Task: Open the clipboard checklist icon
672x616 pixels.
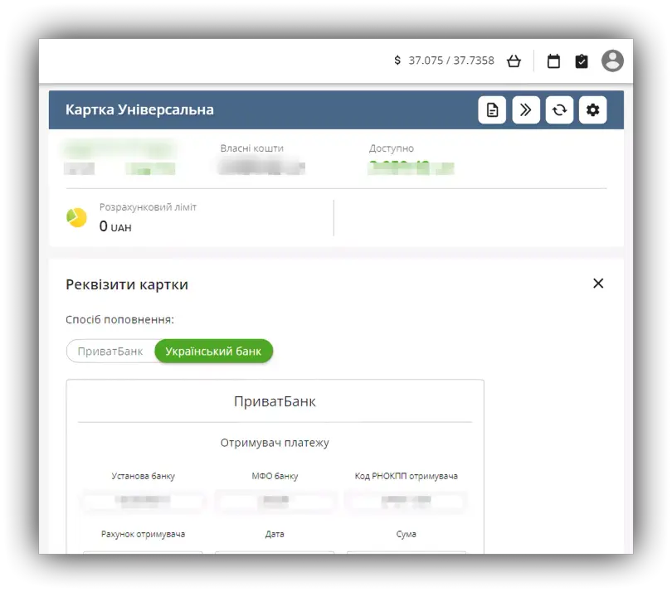Action: click(582, 61)
